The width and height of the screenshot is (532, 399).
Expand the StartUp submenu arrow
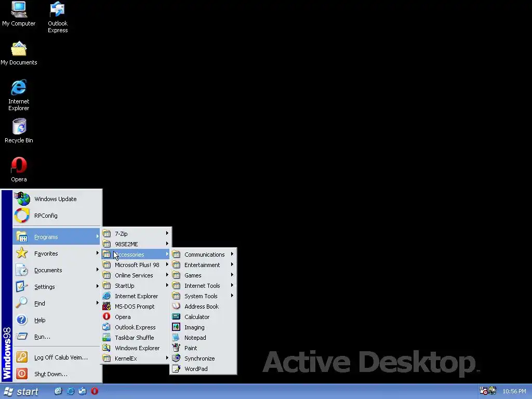tap(167, 285)
